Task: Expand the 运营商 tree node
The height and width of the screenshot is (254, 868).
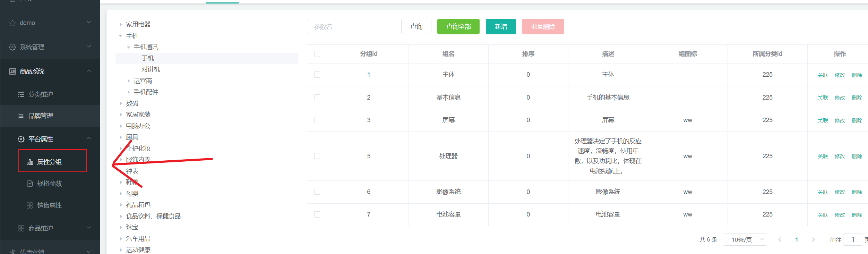Action: pos(129,81)
